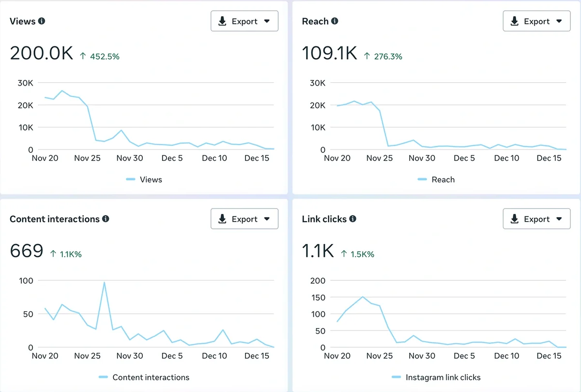The width and height of the screenshot is (581, 392).
Task: Toggle the Views legend swatch
Action: (131, 180)
